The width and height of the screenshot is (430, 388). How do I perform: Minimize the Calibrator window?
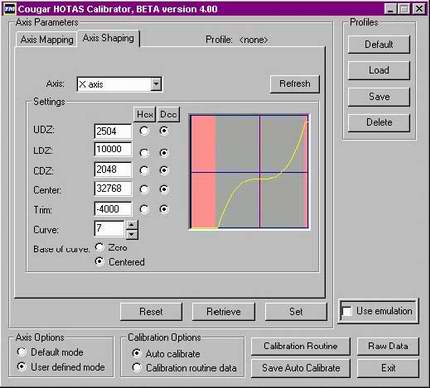pos(390,9)
